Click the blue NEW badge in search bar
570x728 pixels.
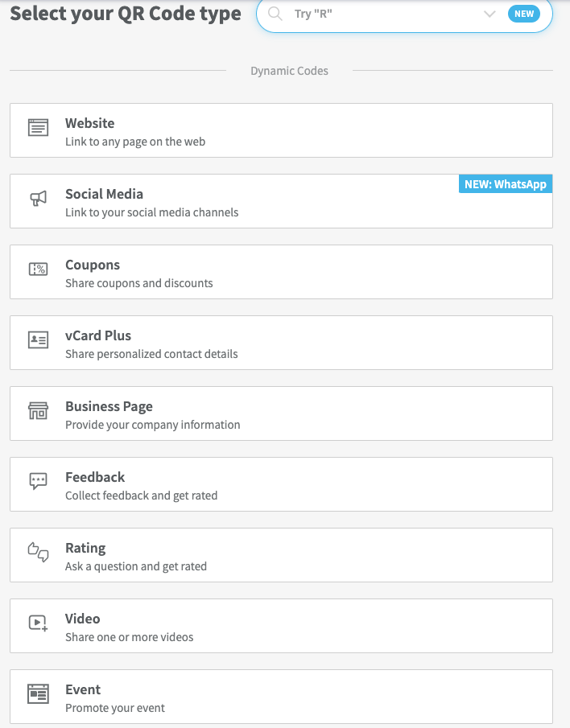(x=524, y=14)
